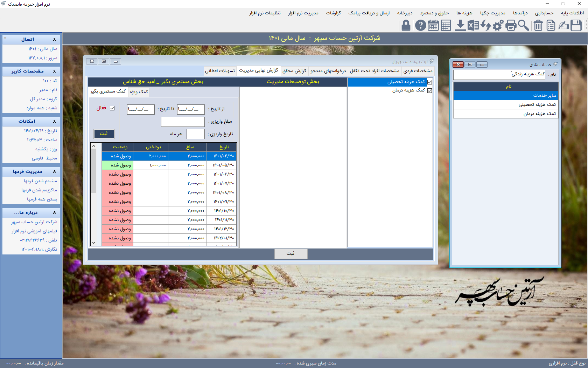The image size is (588, 368).
Task: Uncheck the فعال checkbox
Action: [x=112, y=108]
